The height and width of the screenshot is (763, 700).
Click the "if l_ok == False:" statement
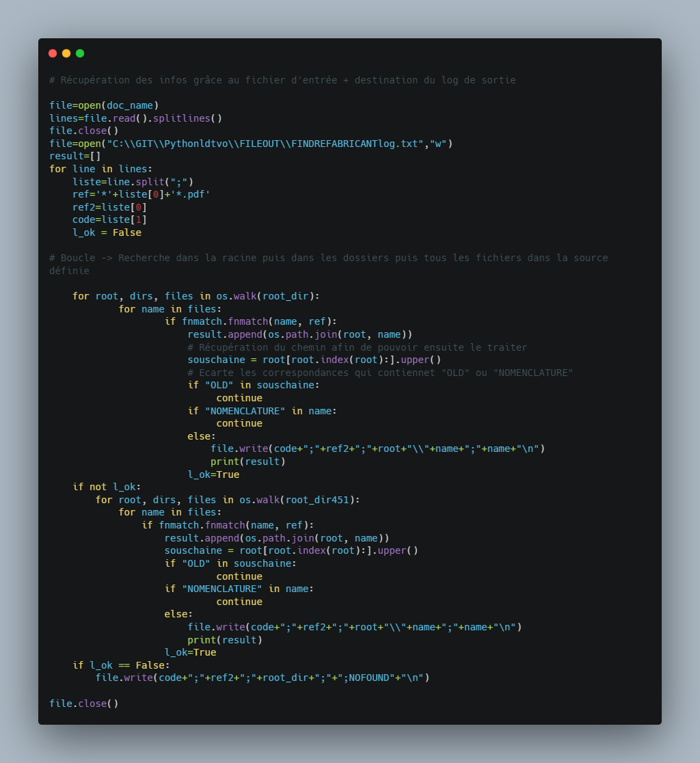[x=121, y=665]
